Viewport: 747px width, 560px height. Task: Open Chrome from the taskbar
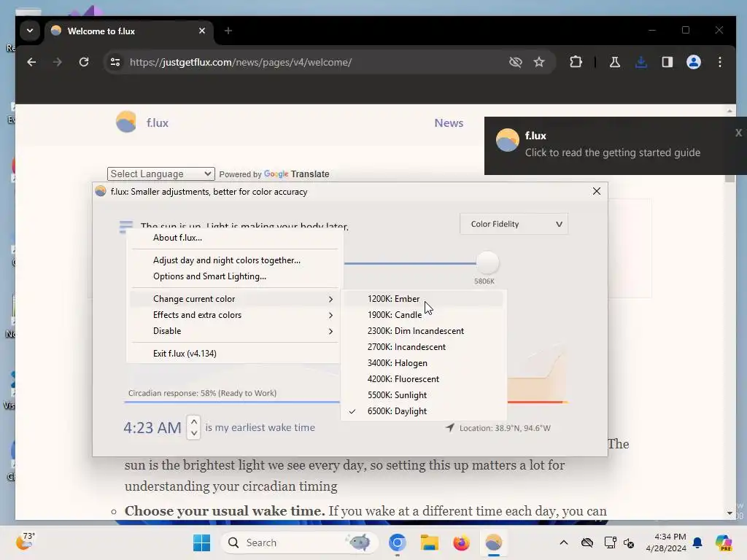point(398,542)
